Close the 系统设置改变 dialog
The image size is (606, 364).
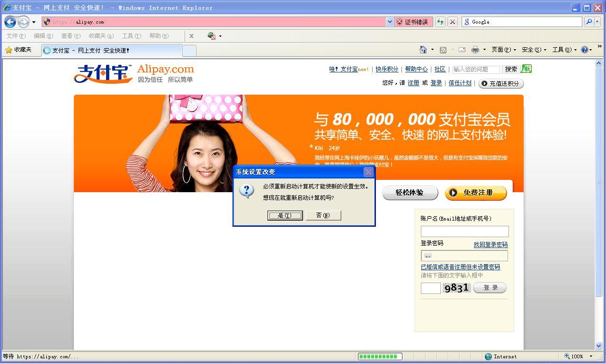pyautogui.click(x=368, y=172)
